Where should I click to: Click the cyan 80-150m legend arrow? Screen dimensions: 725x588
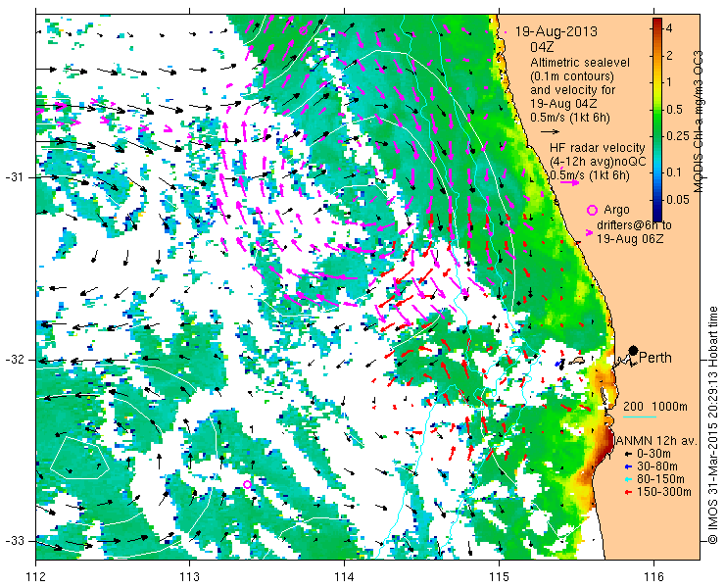pyautogui.click(x=628, y=480)
